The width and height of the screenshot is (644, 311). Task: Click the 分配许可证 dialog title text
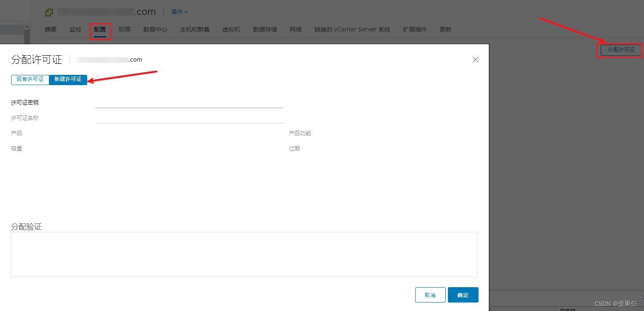click(37, 60)
